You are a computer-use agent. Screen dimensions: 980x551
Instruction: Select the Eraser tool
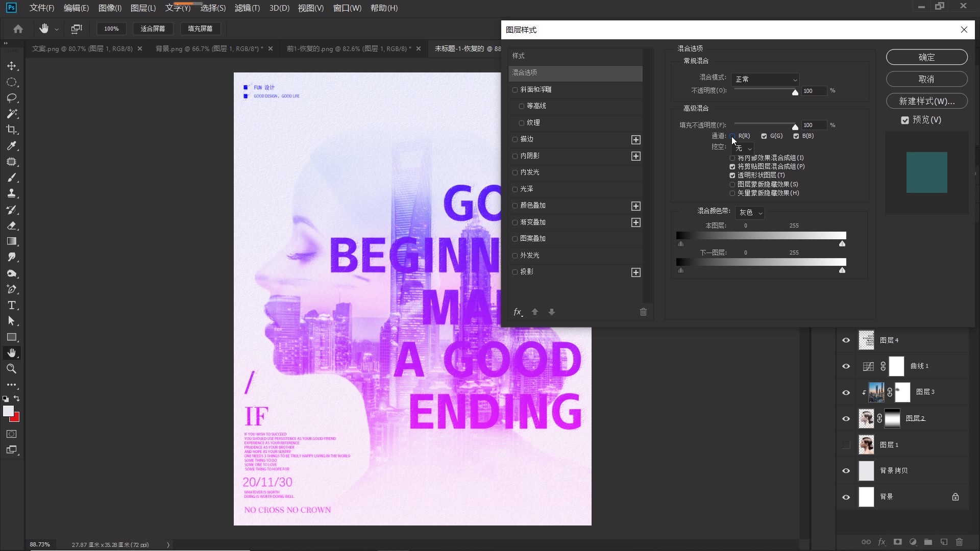click(x=12, y=226)
